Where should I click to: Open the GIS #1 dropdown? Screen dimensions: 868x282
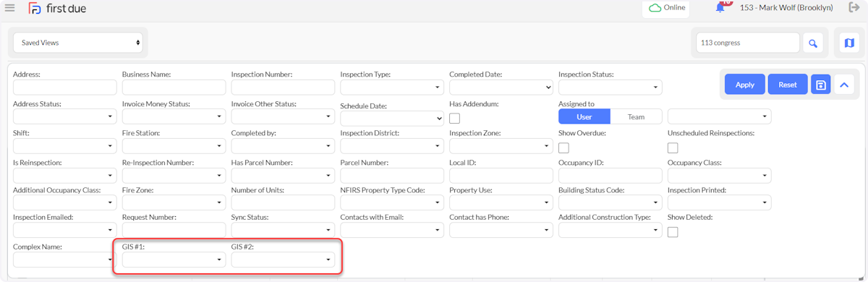click(x=174, y=260)
